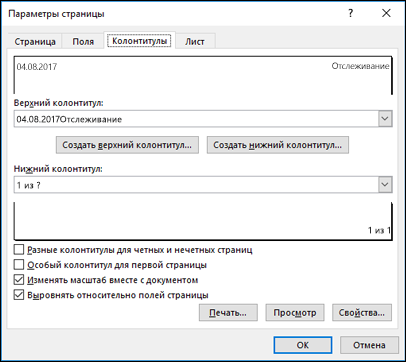Confirm with the ОК button

[303, 345]
